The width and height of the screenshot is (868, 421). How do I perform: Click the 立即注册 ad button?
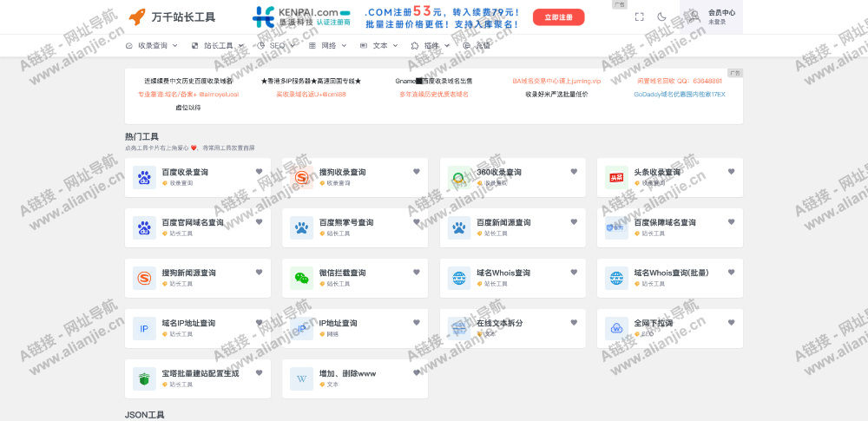(x=558, y=17)
